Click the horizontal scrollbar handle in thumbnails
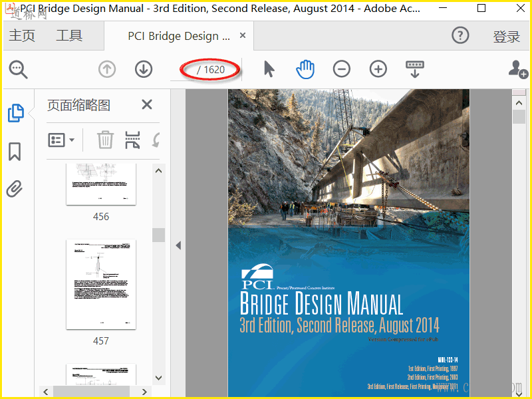Viewport: 532px width, 399px height. (x=91, y=392)
